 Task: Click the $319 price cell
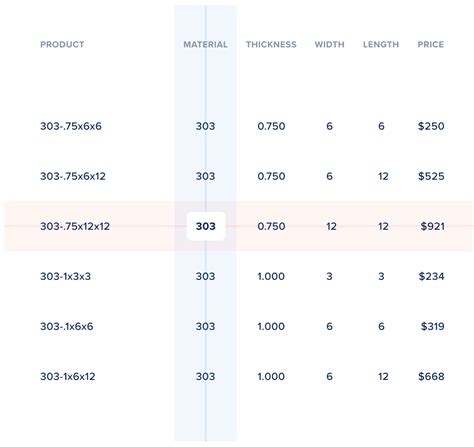click(x=432, y=326)
